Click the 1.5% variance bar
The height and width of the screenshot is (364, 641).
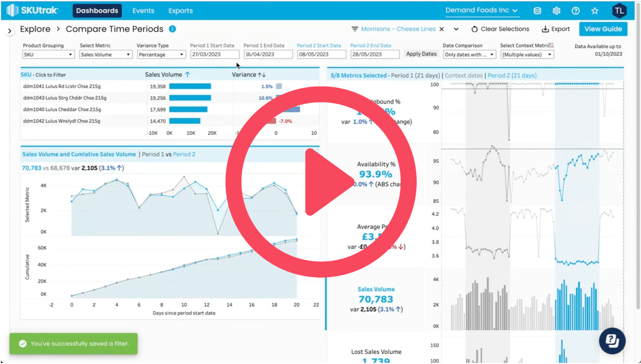[x=279, y=86]
